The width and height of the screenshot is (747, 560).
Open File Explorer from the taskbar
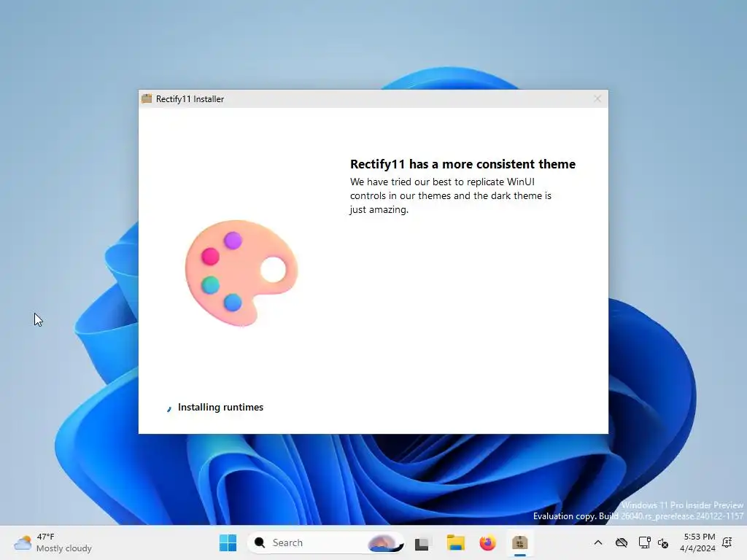pos(455,542)
